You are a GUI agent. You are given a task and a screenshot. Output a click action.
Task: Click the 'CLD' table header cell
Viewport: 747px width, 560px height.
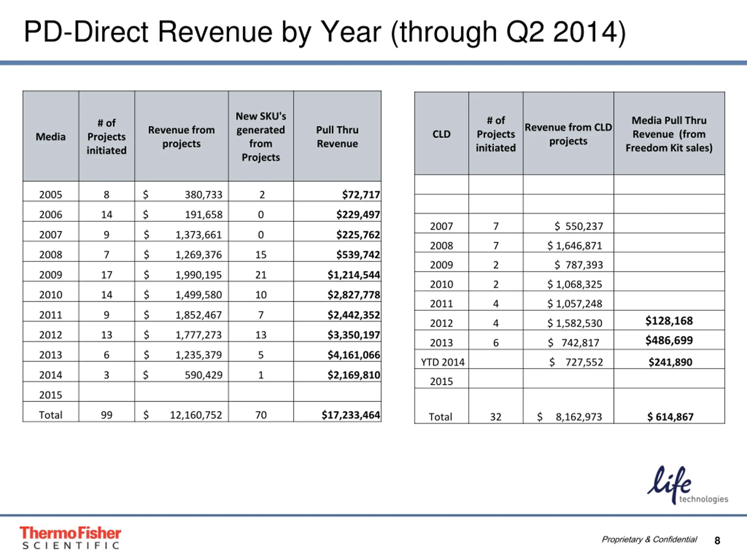pos(441,134)
